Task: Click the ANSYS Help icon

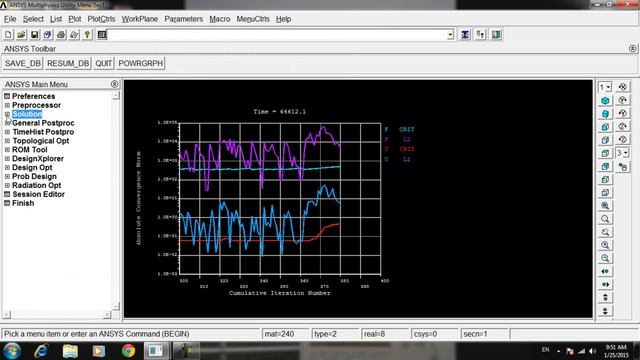Action: pos(87,35)
